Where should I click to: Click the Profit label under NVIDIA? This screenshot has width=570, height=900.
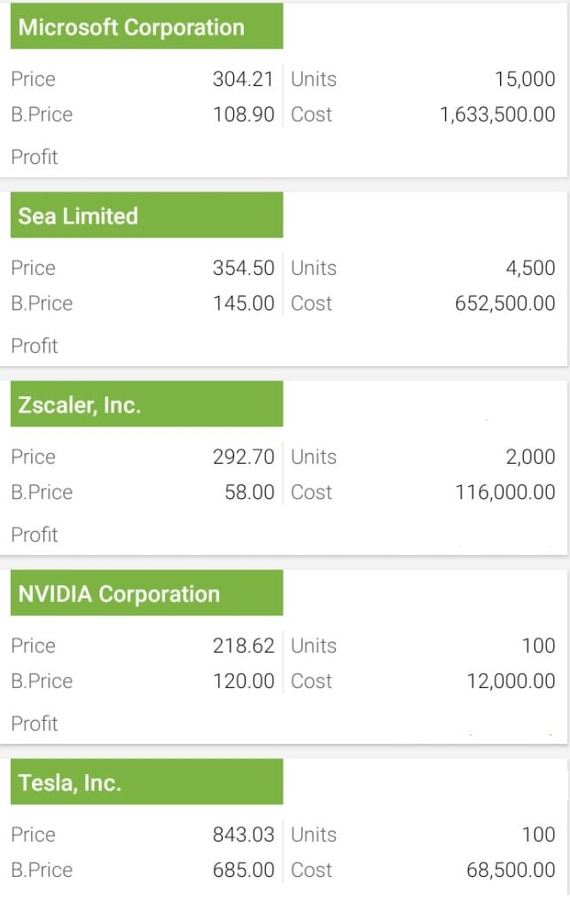point(34,723)
